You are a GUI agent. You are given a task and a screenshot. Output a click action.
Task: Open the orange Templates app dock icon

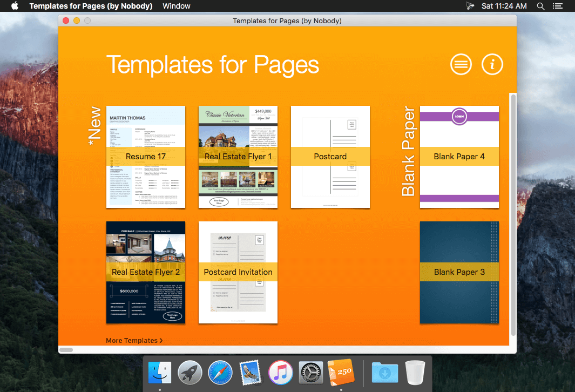pyautogui.click(x=341, y=373)
